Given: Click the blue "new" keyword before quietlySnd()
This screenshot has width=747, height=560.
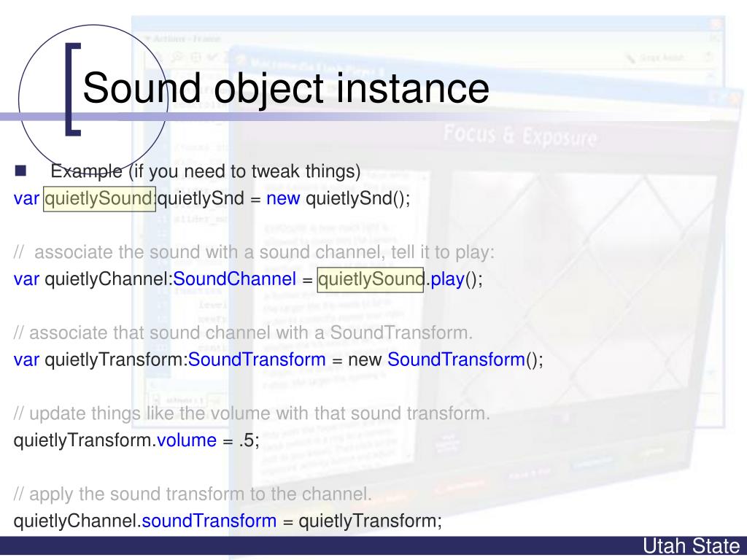Looking at the screenshot, I should 283,198.
